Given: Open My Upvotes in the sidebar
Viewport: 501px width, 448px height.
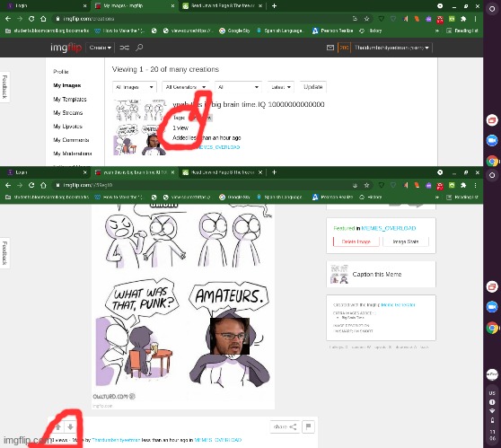Looking at the screenshot, I should click(x=67, y=127).
